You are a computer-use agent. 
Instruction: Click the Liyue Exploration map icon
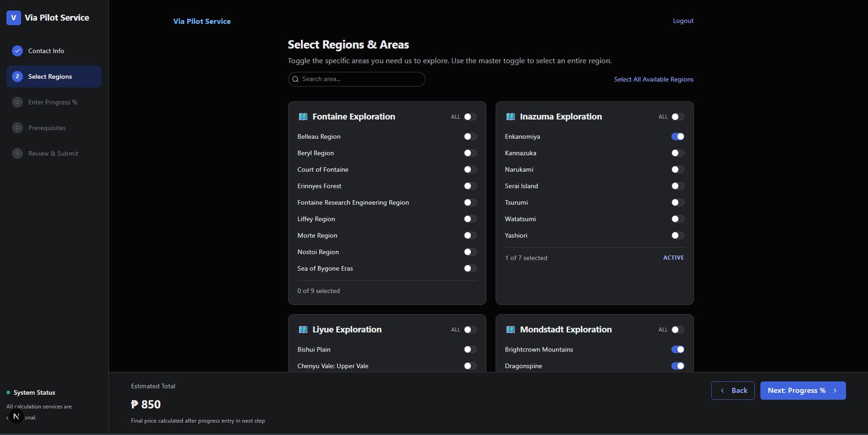click(x=303, y=330)
